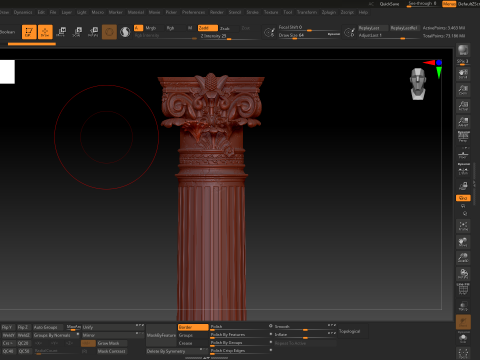Click the ReplayLast button
The width and height of the screenshot is (480, 360).
coord(373,28)
